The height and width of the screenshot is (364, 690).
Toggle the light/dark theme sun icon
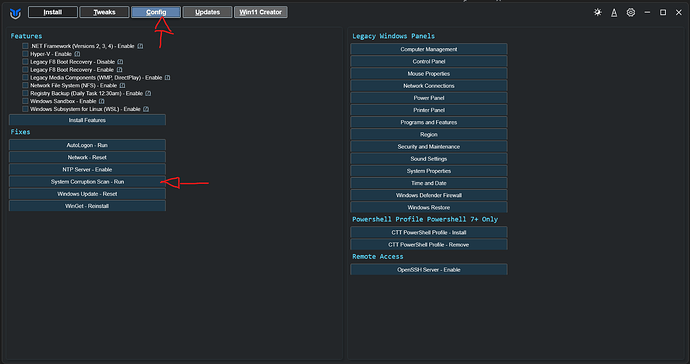pyautogui.click(x=597, y=12)
